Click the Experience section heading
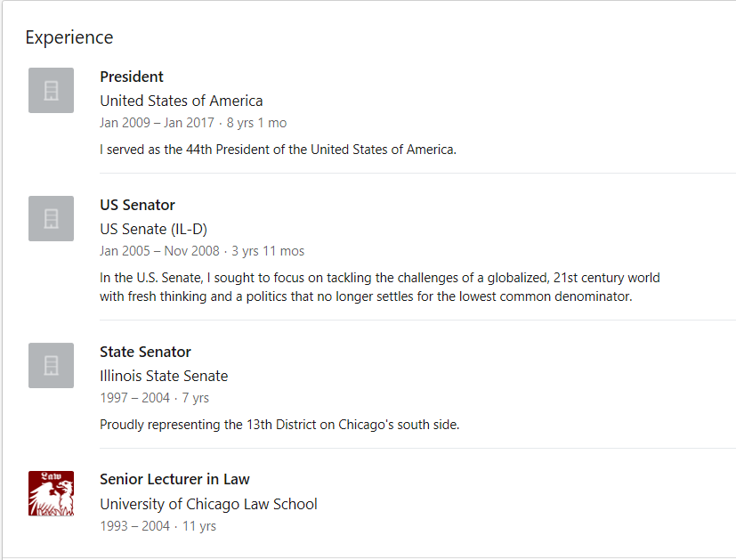The width and height of the screenshot is (736, 560). (69, 37)
